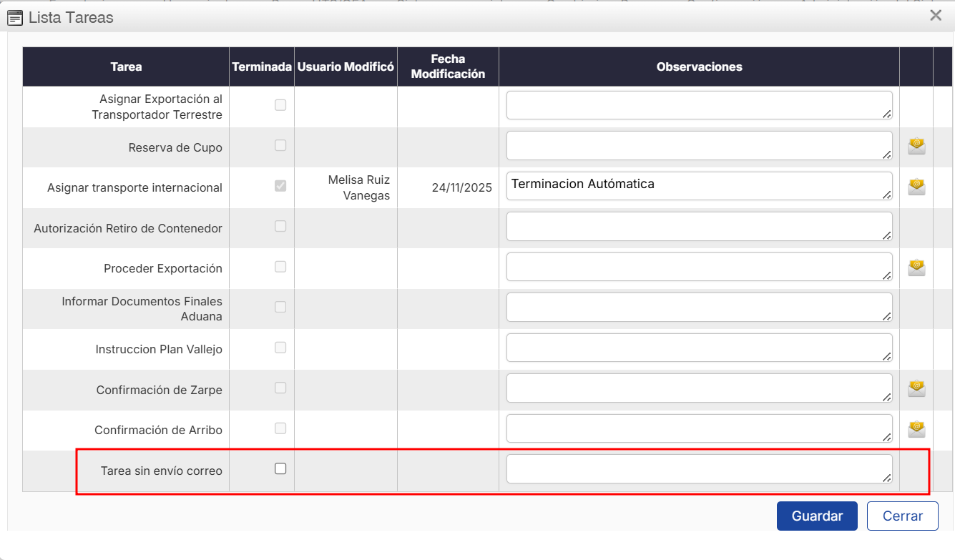This screenshot has height=560, width=955.
Task: Grab resize handle of Reserva de Cupo observations
Action: [x=887, y=154]
